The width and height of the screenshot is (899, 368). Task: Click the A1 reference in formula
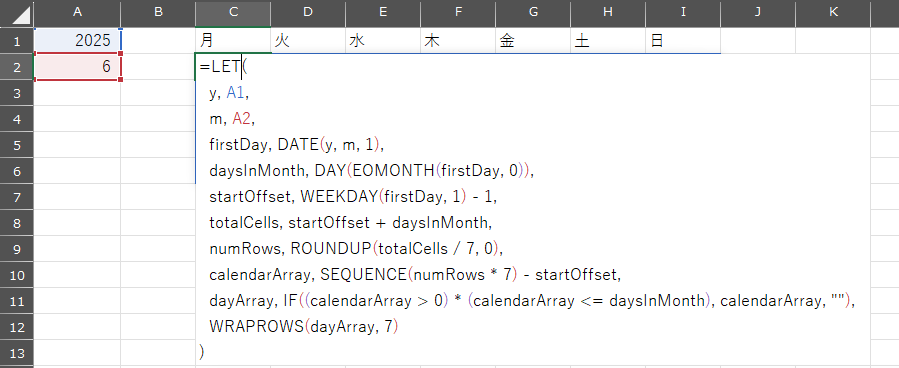[x=236, y=93]
